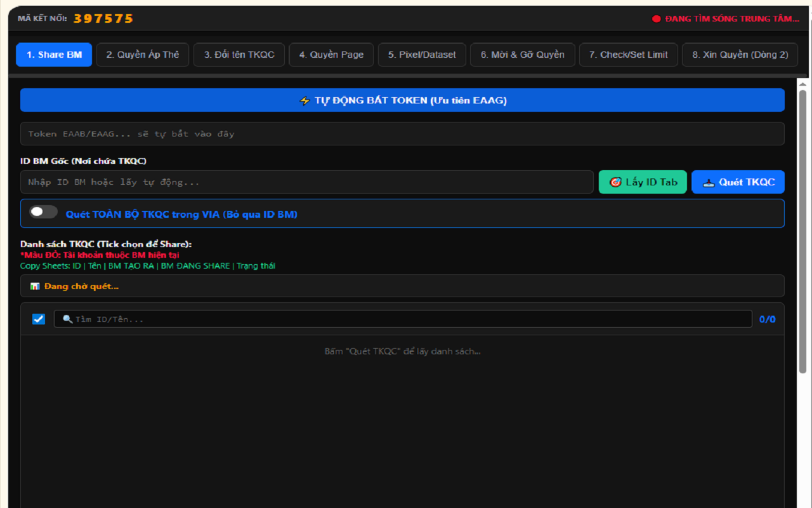Select the 5. Pixel/Dataset tab
This screenshot has height=508, width=812.
[422, 55]
